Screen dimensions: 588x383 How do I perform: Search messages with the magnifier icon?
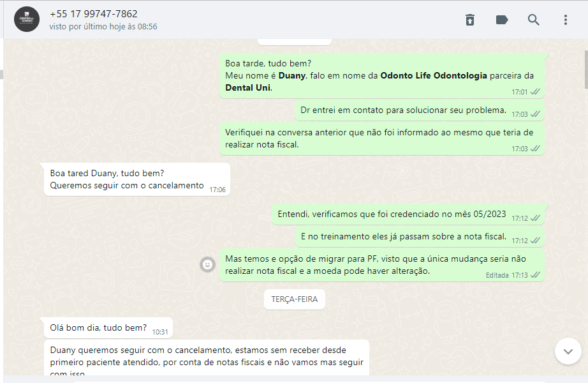point(533,20)
